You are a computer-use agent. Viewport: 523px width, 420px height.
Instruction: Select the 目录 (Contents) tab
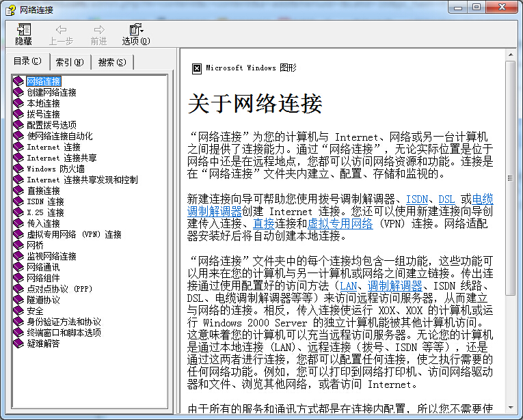tap(28, 61)
